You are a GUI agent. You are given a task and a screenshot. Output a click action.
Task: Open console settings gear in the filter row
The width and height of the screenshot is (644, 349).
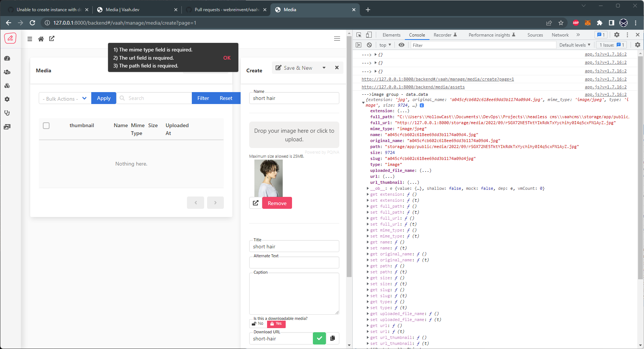638,45
